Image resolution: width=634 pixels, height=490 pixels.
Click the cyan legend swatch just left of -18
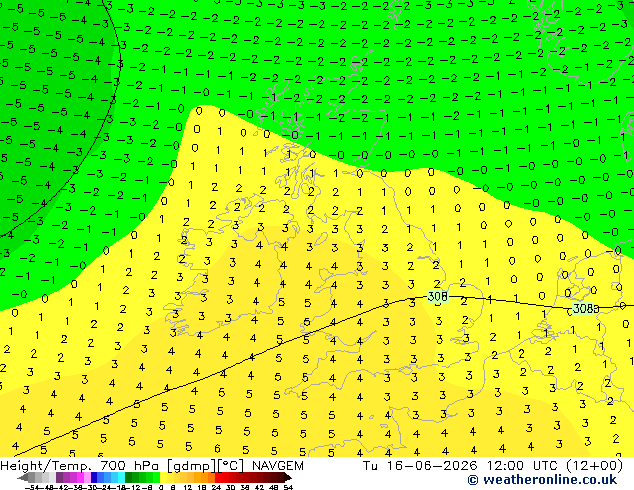point(121,477)
